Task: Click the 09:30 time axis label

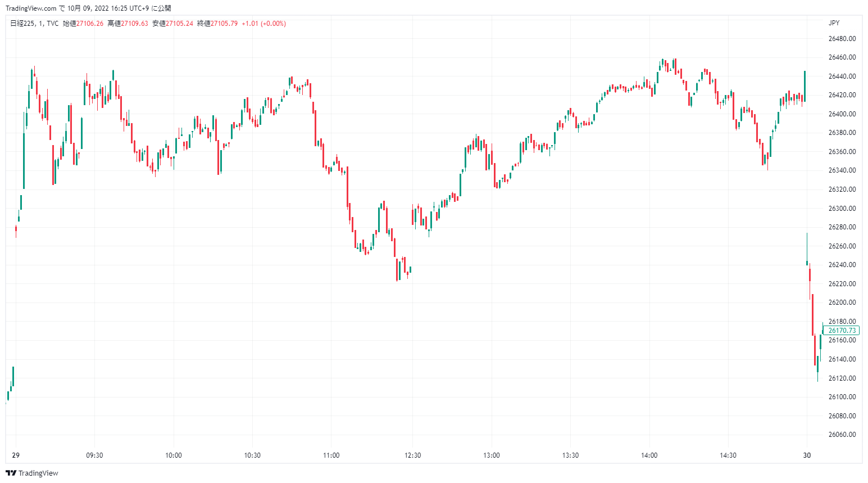Action: 94,455
